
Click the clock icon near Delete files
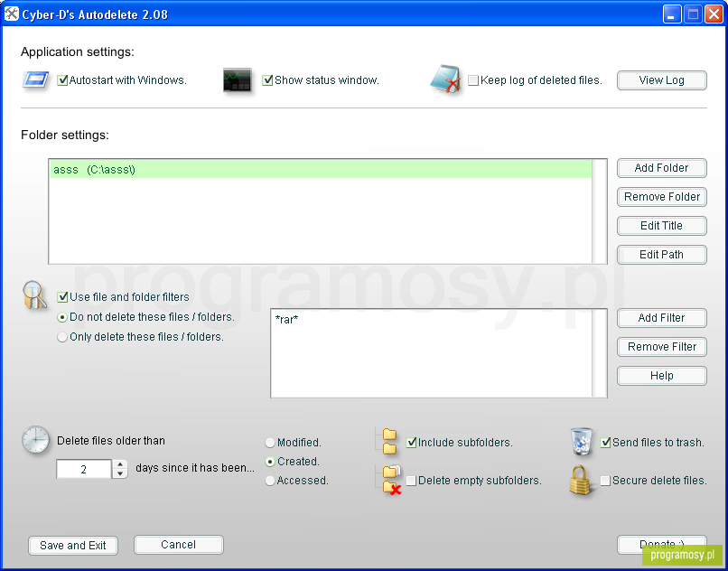click(x=35, y=439)
